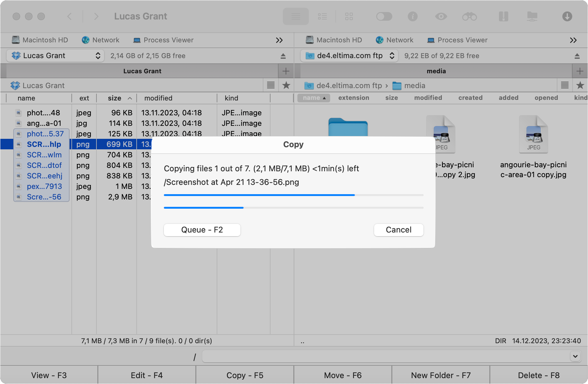
Task: Open the de4.eltima.com ftp drive dropdown
Action: (x=349, y=56)
